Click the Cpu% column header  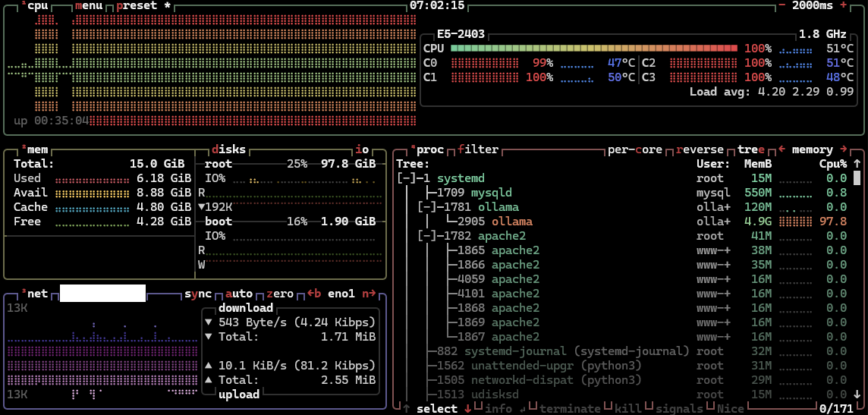833,164
